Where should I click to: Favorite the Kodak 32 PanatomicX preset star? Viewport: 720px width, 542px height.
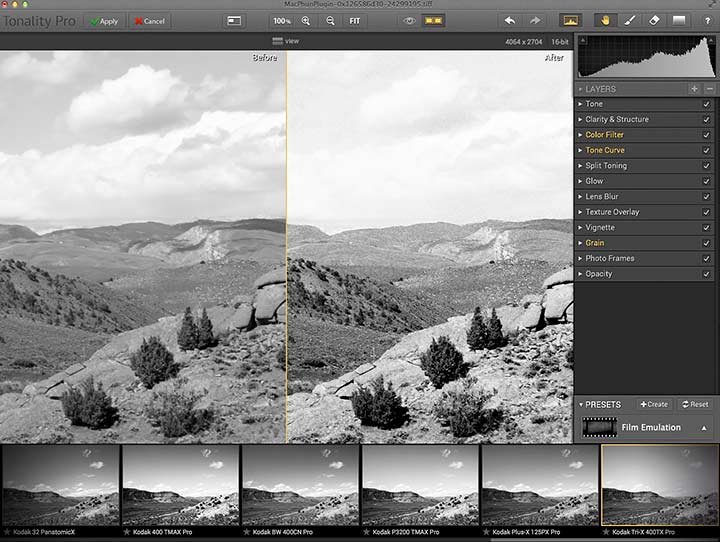coord(6,532)
